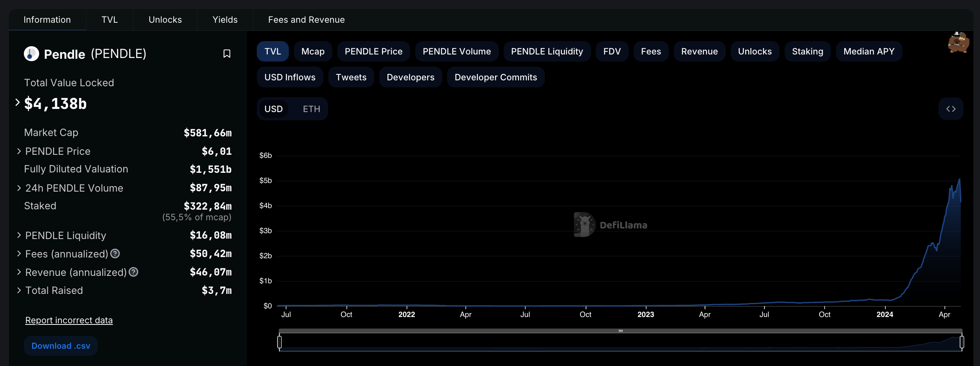This screenshot has width=980, height=366.
Task: Click the help icon beside Fees (annualized)
Action: [x=115, y=254]
